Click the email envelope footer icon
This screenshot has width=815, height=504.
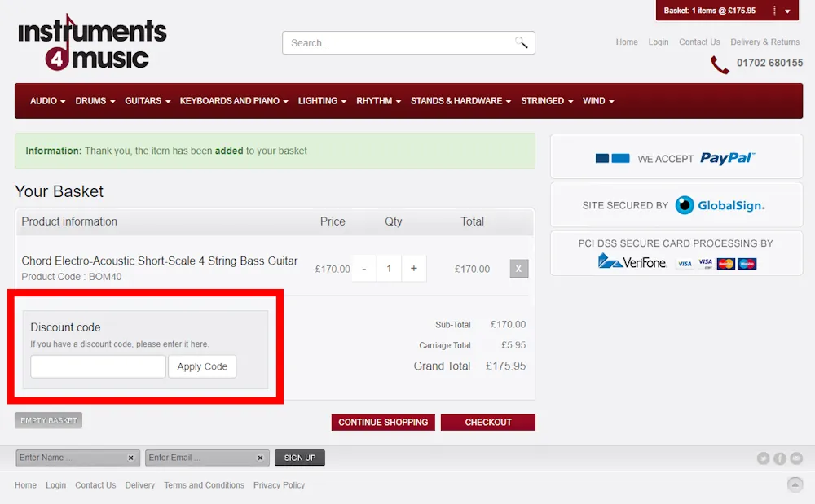(796, 458)
